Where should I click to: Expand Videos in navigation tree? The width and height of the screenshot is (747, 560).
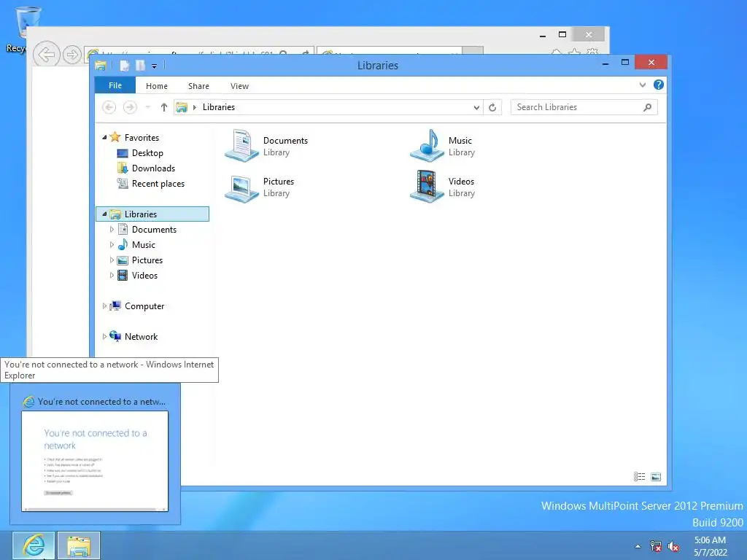pyautogui.click(x=112, y=275)
